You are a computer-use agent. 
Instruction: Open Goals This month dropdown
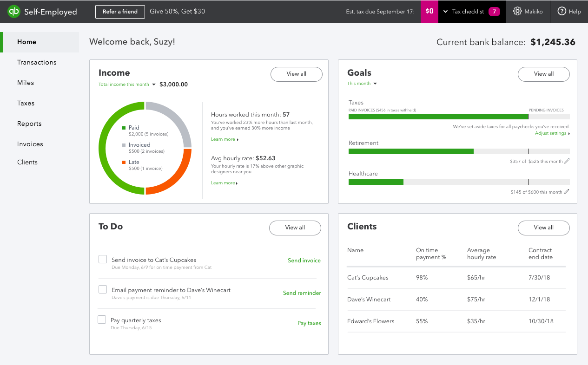point(362,84)
